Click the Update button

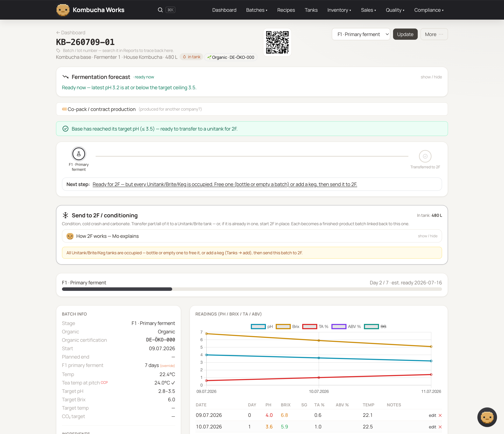[x=405, y=34]
